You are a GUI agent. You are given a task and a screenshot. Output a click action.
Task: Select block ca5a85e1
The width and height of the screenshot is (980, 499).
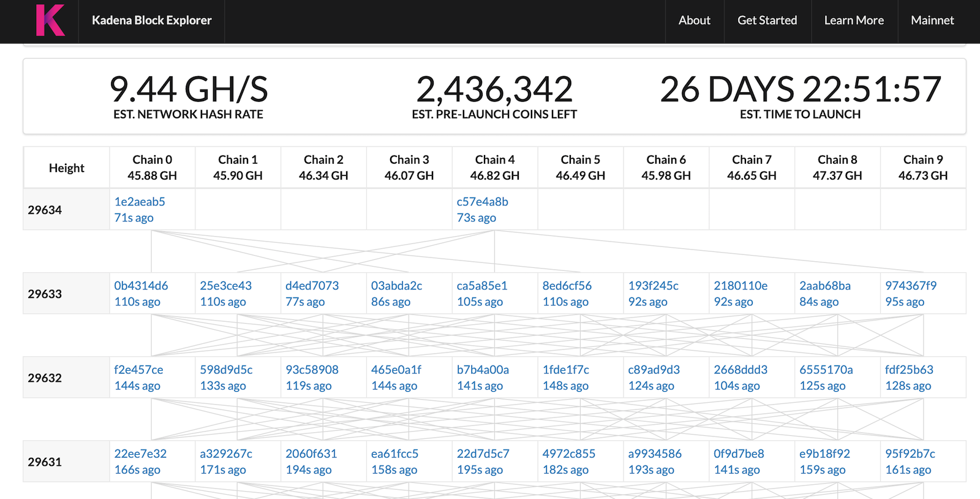(482, 286)
